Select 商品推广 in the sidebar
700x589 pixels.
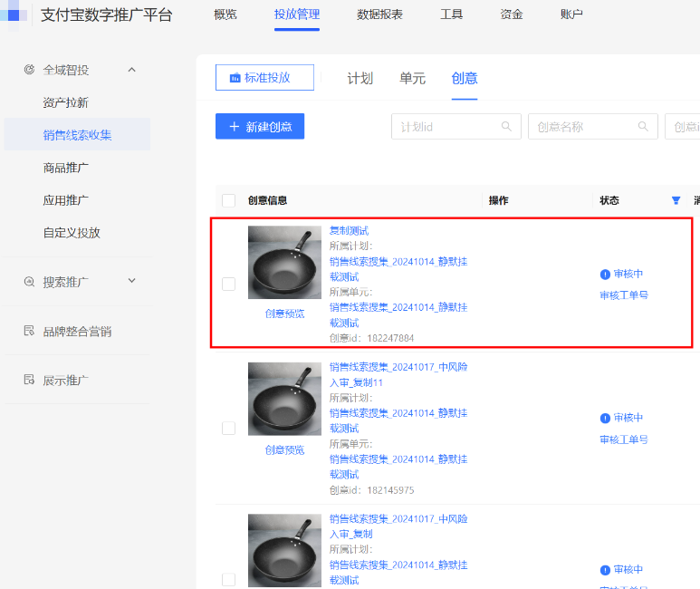coord(65,168)
